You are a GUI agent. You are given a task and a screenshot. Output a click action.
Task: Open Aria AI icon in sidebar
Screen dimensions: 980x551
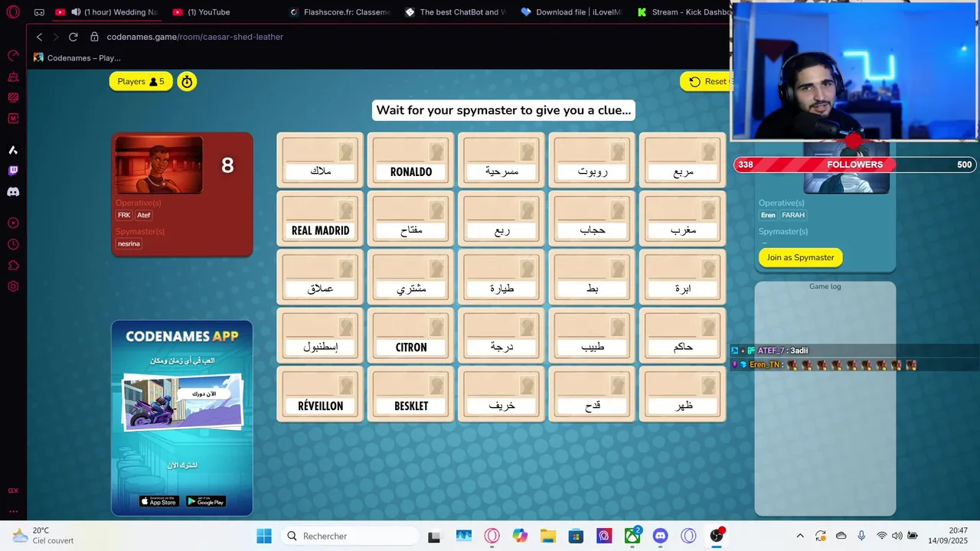(13, 150)
